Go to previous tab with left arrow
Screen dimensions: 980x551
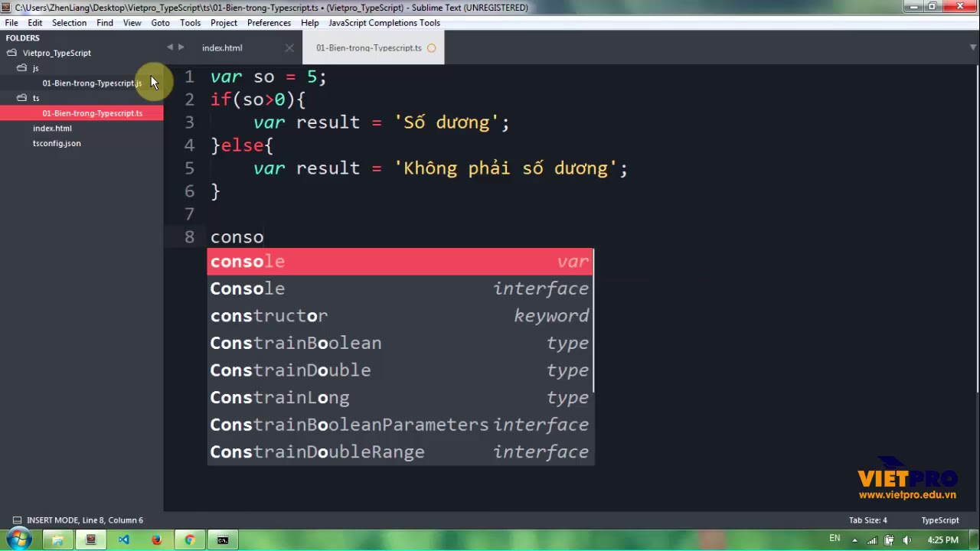coord(170,47)
